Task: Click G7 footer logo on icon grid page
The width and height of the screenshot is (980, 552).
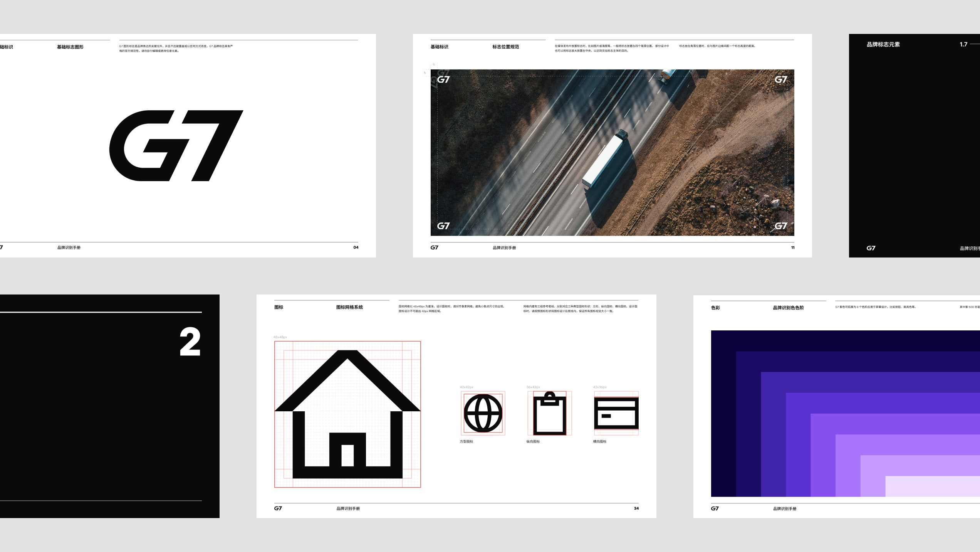Action: click(278, 508)
